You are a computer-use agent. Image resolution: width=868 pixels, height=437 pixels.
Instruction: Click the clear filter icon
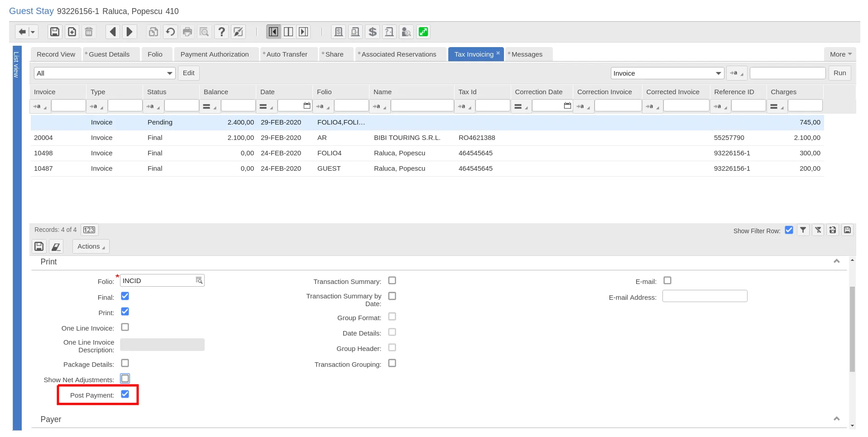pos(818,230)
